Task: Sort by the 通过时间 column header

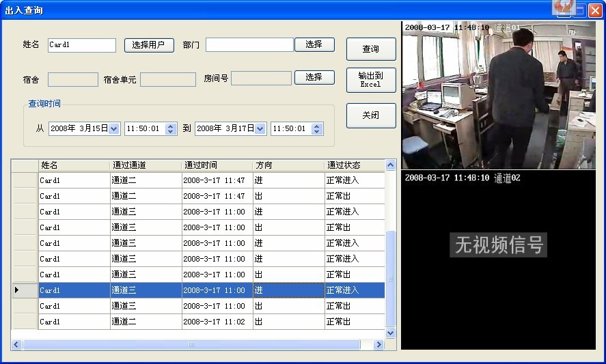Action: click(x=217, y=165)
